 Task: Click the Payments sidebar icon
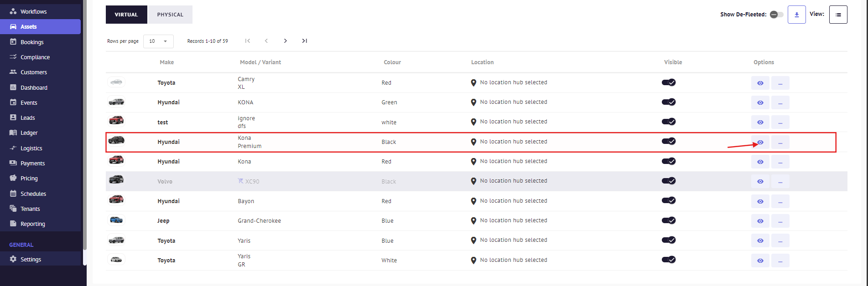(x=13, y=163)
